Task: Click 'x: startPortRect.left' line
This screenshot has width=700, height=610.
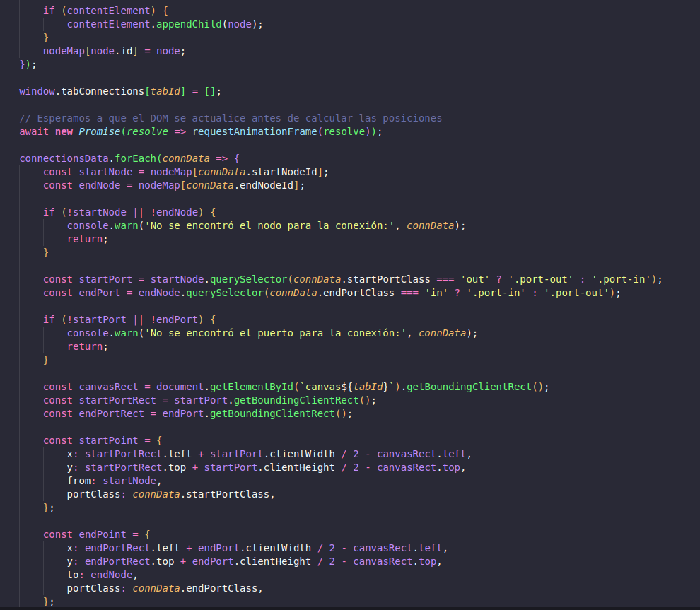Action: tap(269, 454)
